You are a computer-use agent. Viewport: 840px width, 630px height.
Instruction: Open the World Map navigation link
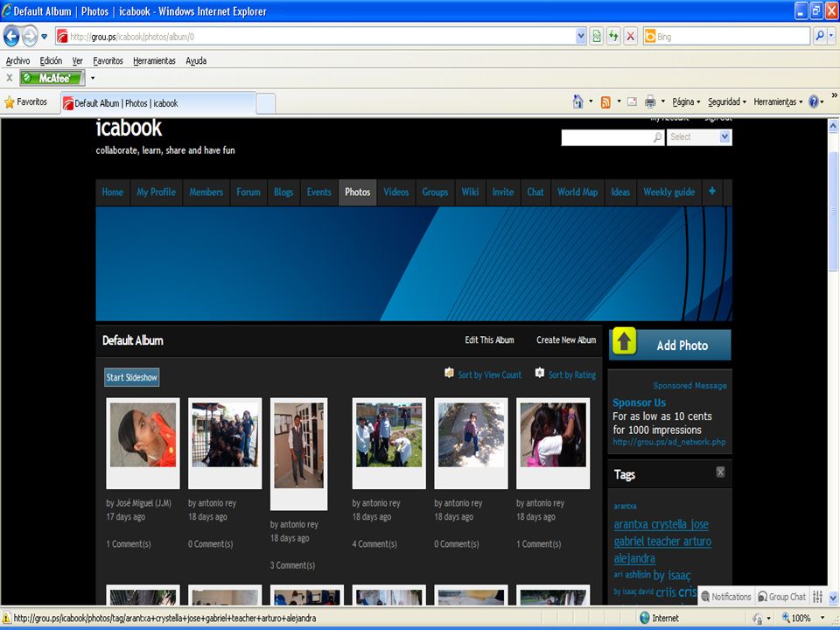coord(577,192)
